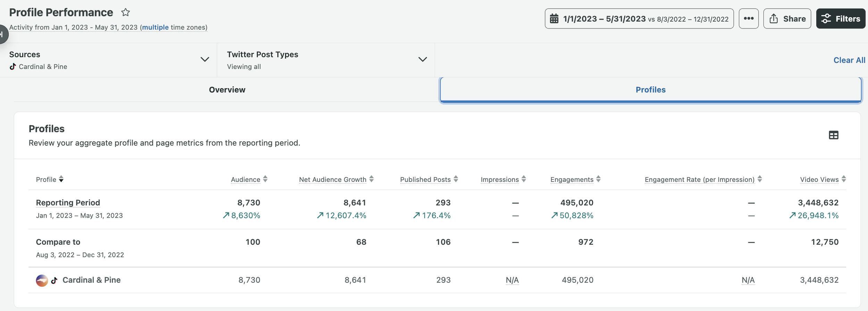The width and height of the screenshot is (868, 311).
Task: Click TikTok icon under Sources filter
Action: 13,67
